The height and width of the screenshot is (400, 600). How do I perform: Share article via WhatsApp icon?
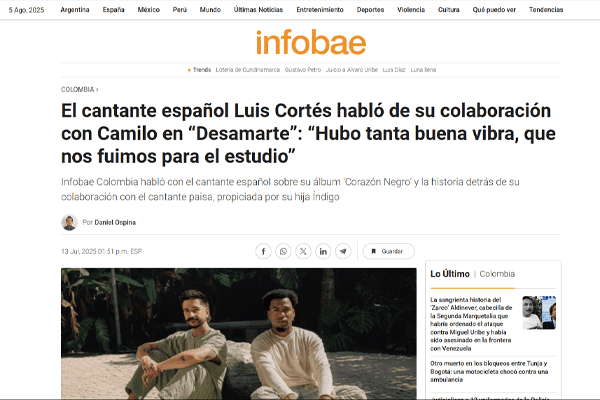pos(283,251)
